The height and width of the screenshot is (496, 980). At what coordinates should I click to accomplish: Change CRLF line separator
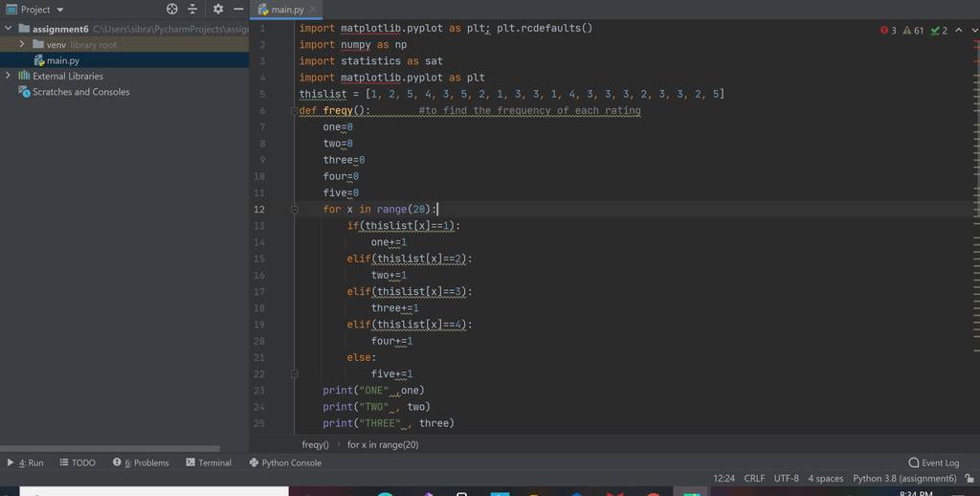coord(754,479)
